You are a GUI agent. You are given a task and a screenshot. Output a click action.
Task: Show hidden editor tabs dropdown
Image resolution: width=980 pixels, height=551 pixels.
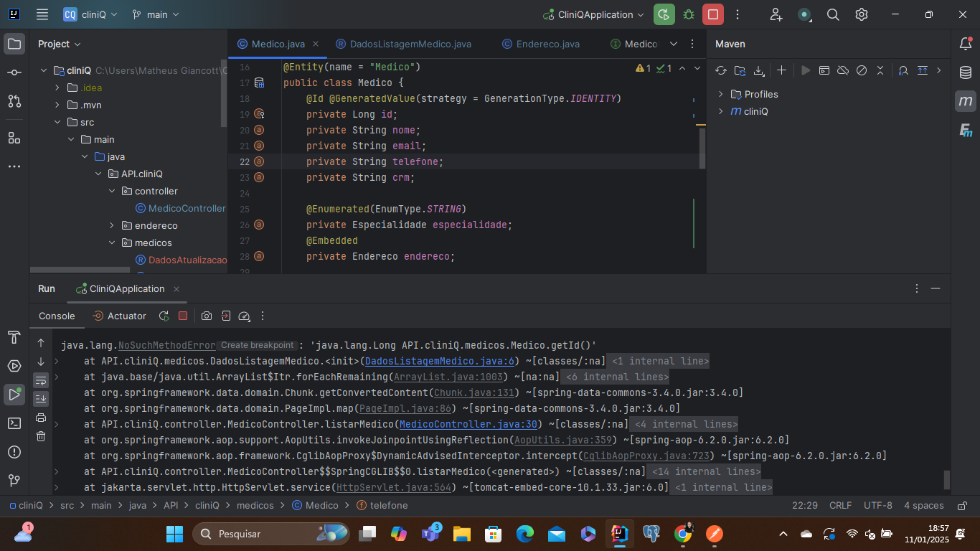[x=674, y=44]
